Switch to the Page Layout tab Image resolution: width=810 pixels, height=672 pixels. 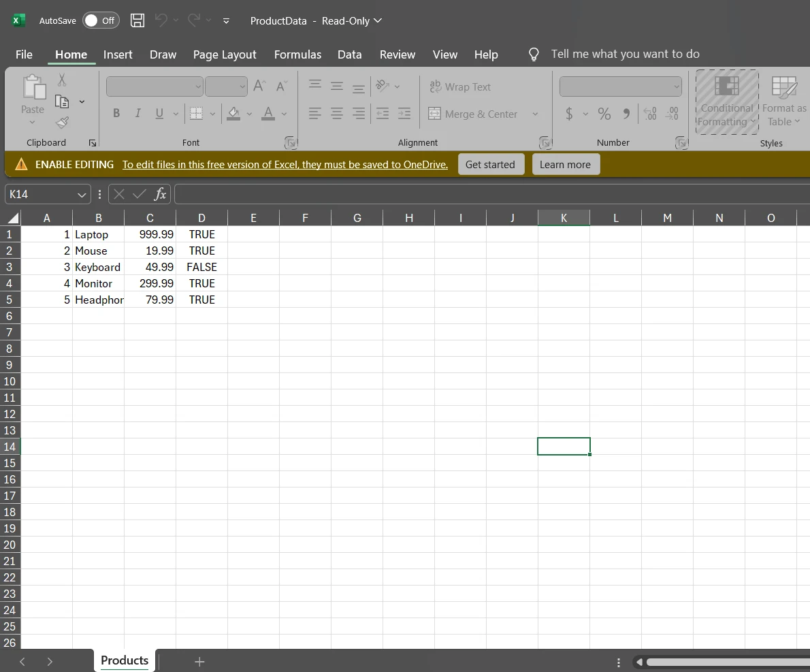coord(225,54)
